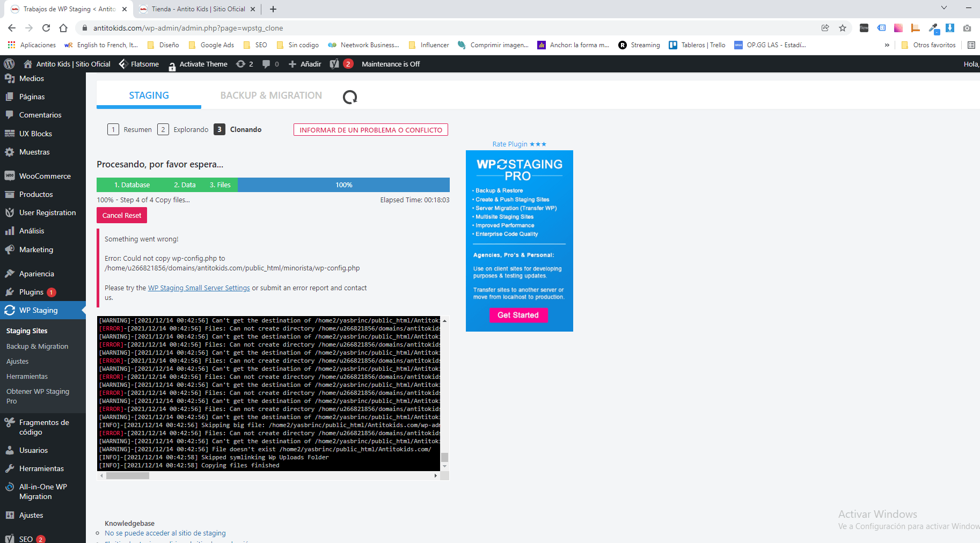Open the WP Staging menu item
The width and height of the screenshot is (980, 543).
38,310
